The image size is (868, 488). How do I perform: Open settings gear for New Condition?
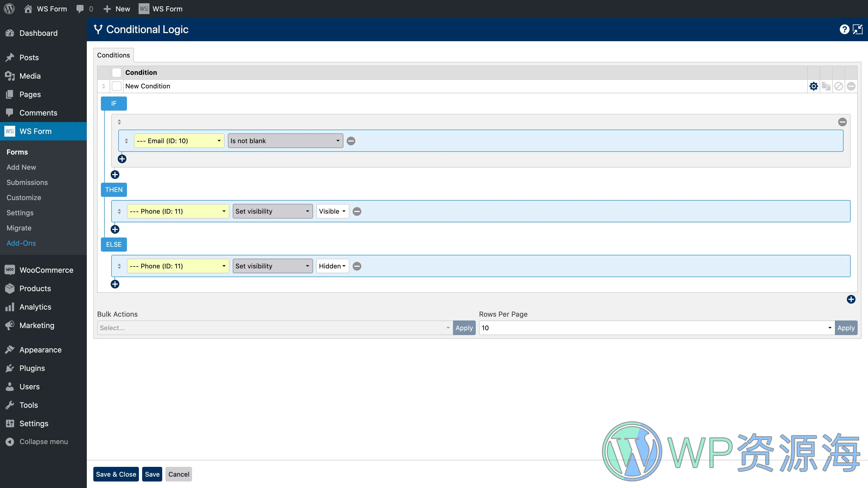coord(814,86)
